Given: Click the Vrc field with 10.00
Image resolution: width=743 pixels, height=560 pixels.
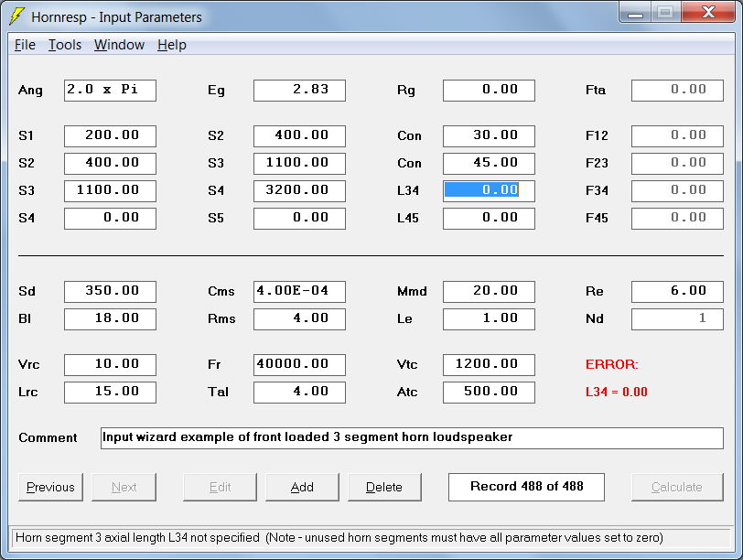Looking at the screenshot, I should pos(110,365).
